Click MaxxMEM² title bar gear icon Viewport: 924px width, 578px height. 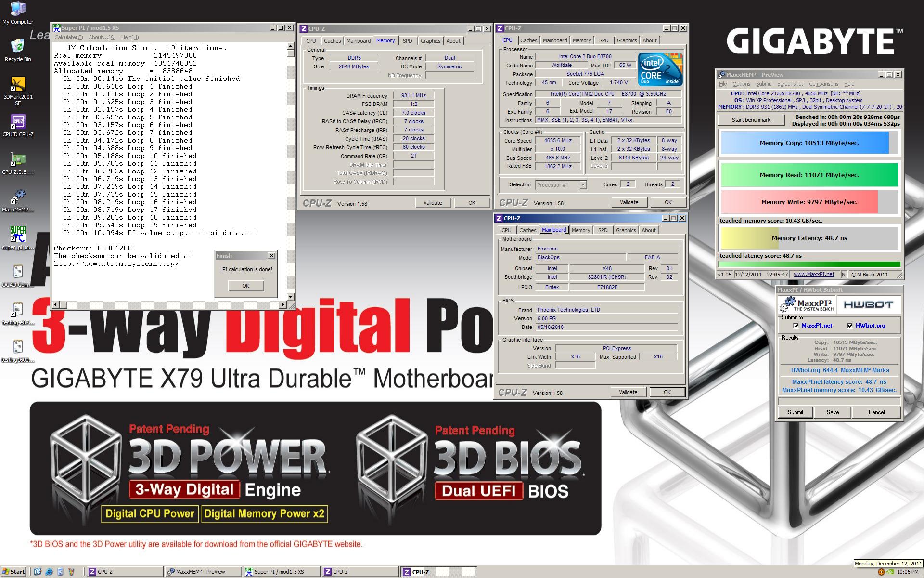721,75
